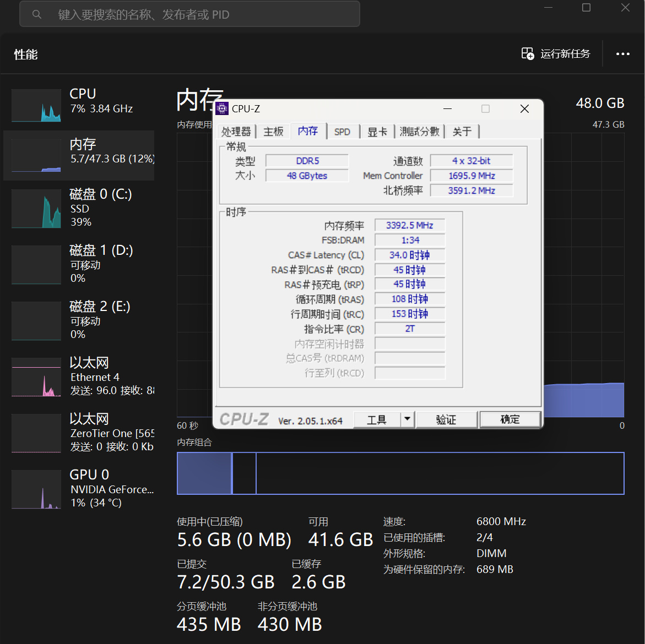Image resolution: width=645 pixels, height=644 pixels.
Task: Click the 工具 tools button
Action: (x=377, y=419)
